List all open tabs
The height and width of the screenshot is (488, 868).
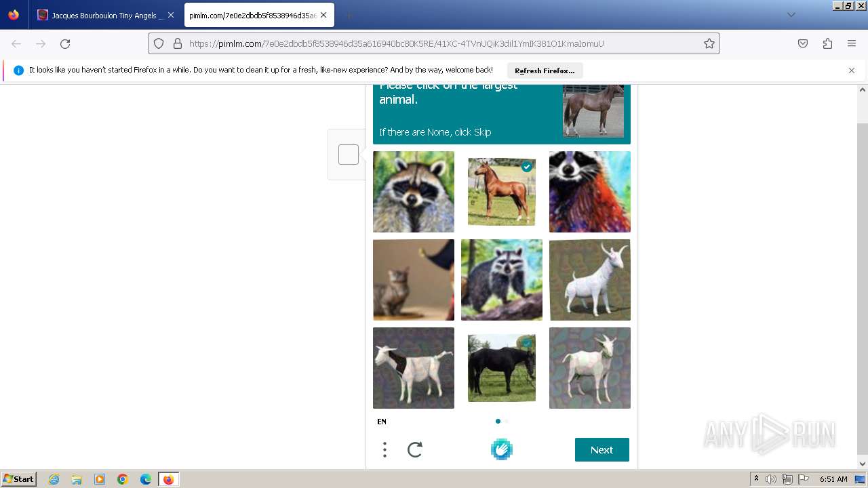tap(791, 15)
